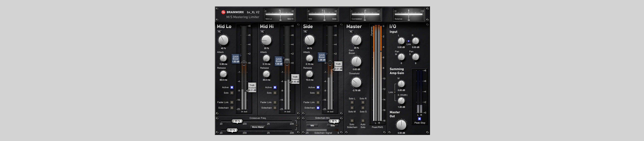Toggle the Peak Stop switch
This screenshot has height=141, width=644.
point(419,119)
